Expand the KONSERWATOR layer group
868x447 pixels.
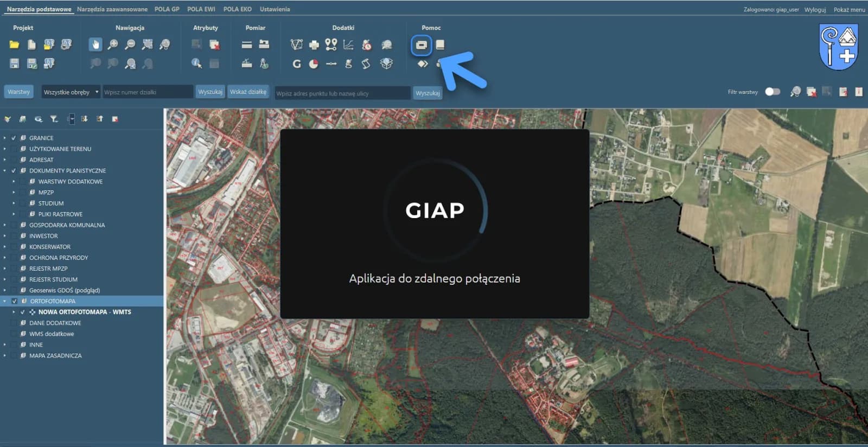[x=5, y=247]
